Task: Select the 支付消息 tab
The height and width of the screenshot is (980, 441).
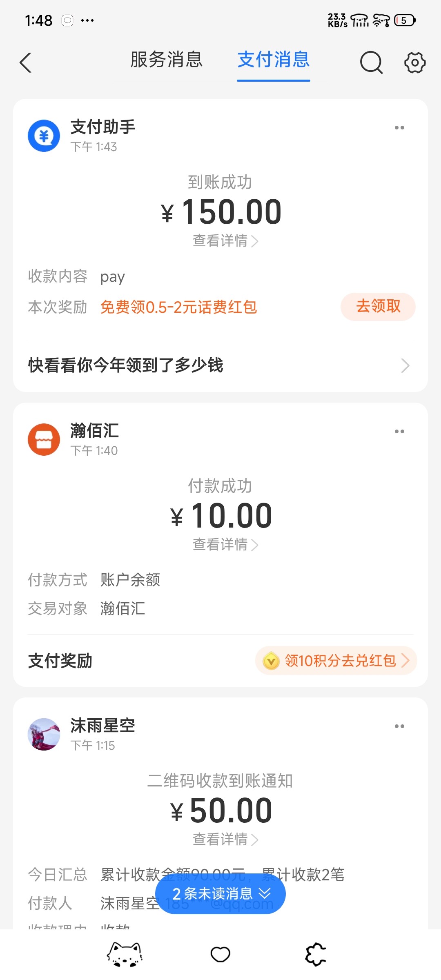Action: pos(273,60)
